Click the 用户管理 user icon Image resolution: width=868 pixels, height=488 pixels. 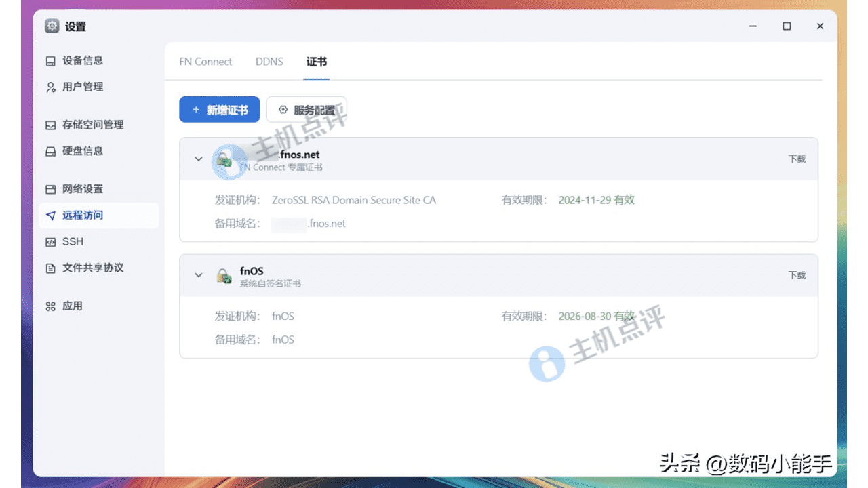click(x=51, y=87)
